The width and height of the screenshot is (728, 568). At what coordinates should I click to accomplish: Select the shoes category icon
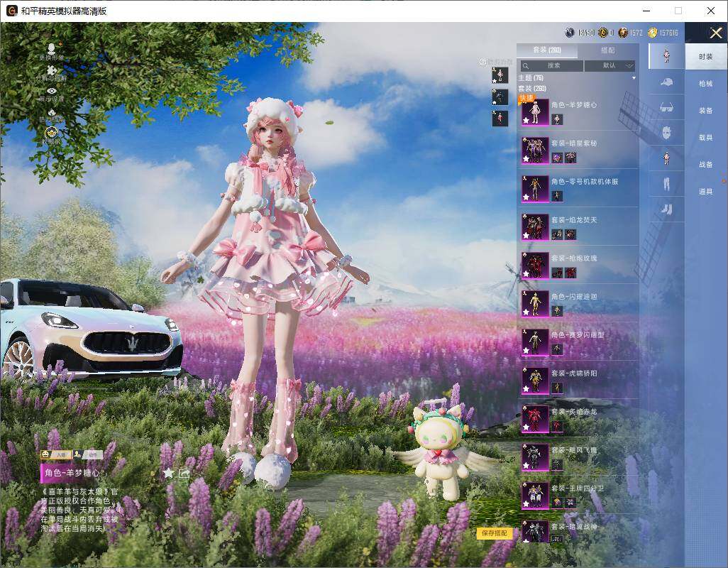click(666, 209)
